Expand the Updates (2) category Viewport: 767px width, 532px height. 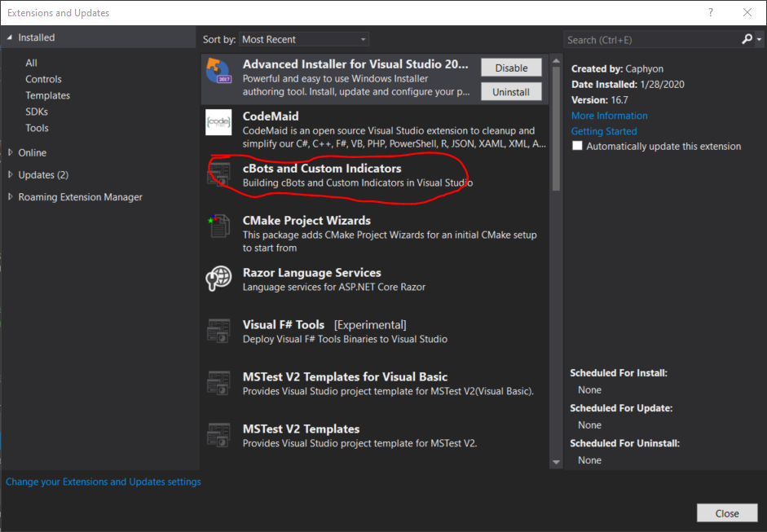(11, 174)
